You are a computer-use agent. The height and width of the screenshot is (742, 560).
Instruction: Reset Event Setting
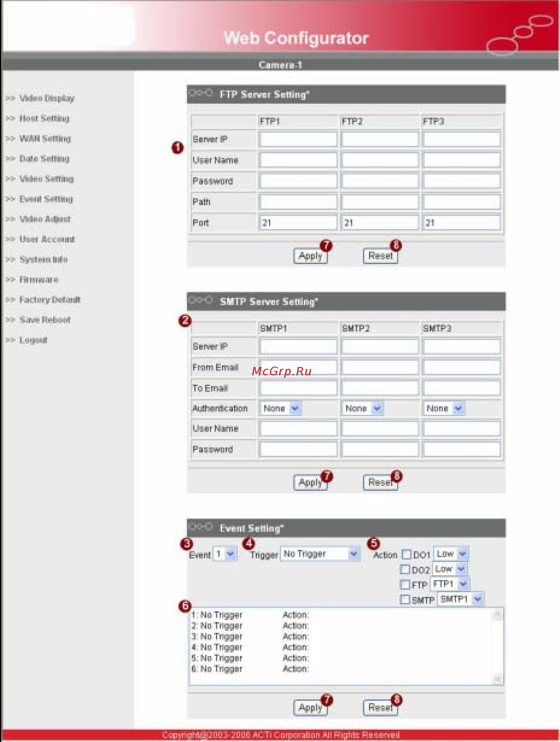tap(380, 708)
